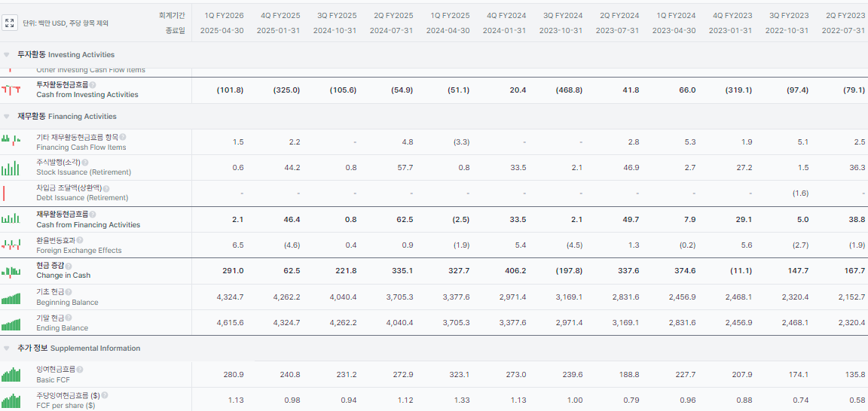Screen dimensions: 868x411
Task: Collapse the Investing Activities section
Action: coord(7,55)
